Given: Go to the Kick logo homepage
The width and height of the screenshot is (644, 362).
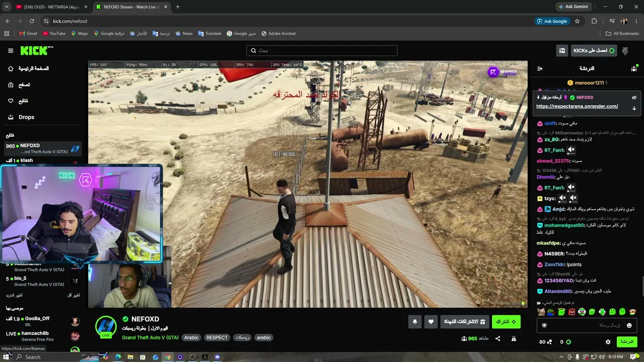Looking at the screenshot, I should [36, 50].
